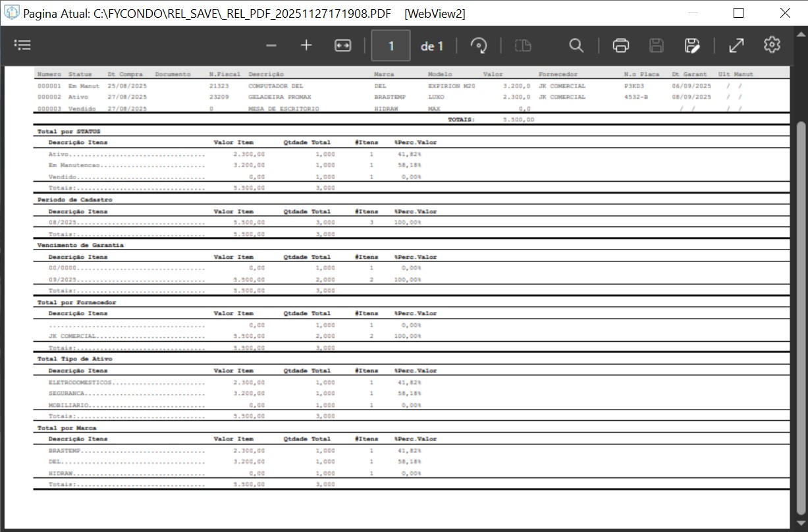Rotate the PDF page clockwise
The width and height of the screenshot is (808, 532).
pyautogui.click(x=479, y=45)
